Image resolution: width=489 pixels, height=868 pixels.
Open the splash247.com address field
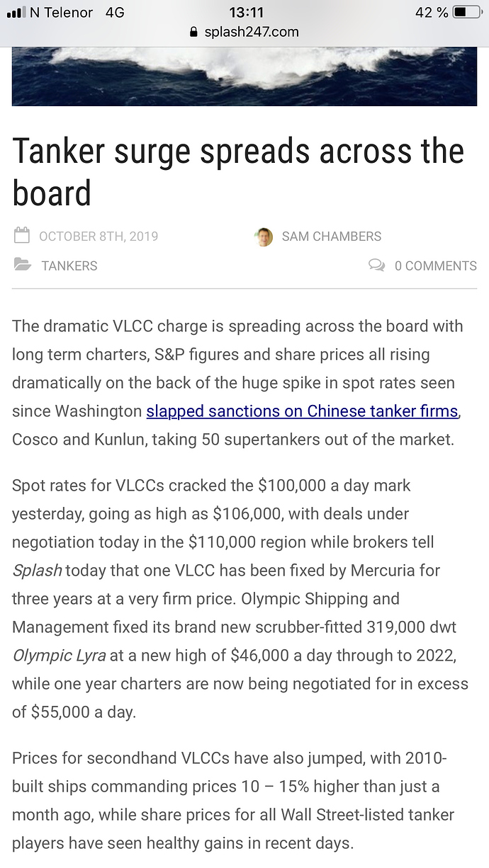(x=244, y=33)
